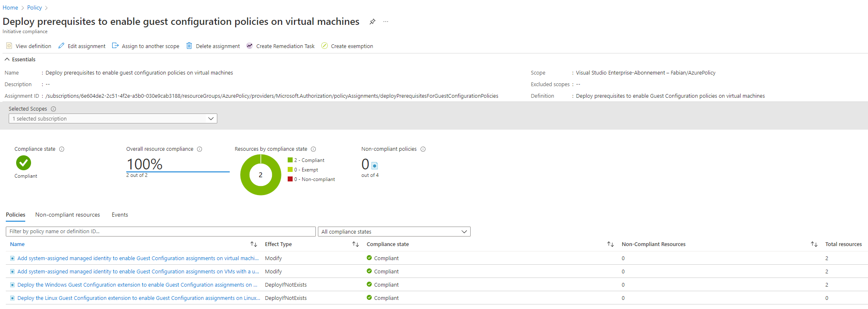Click info icon beside Overall resource compliance
Screen dimensions: 868x309
[x=200, y=149]
